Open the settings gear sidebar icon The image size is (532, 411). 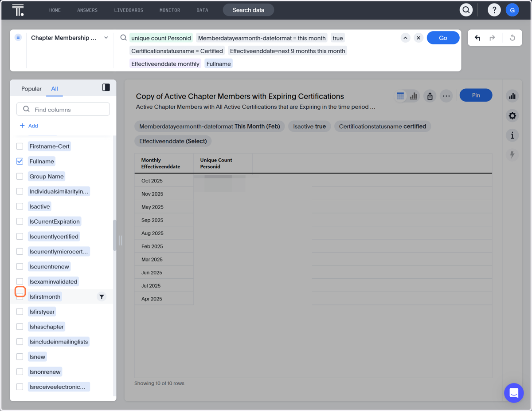click(512, 116)
